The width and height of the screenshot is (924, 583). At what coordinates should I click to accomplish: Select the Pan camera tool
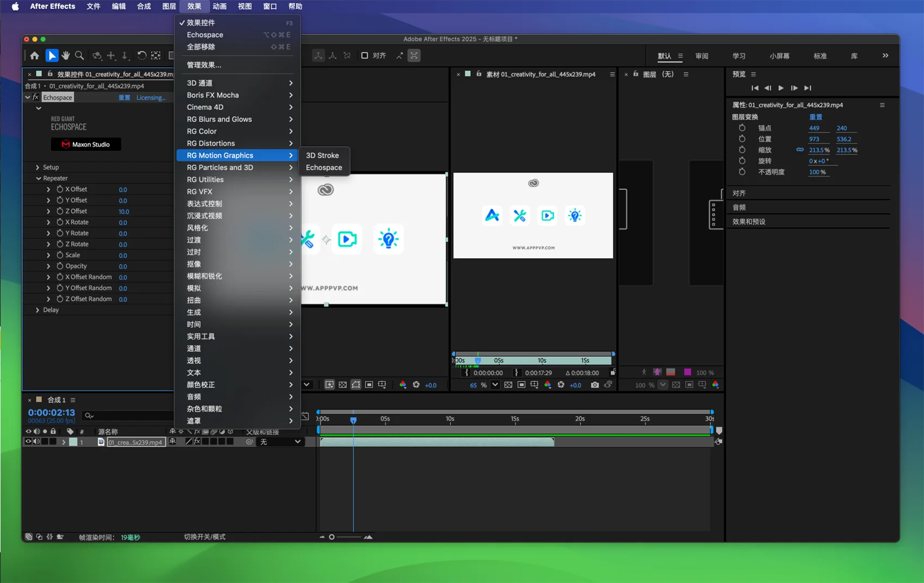coord(111,55)
